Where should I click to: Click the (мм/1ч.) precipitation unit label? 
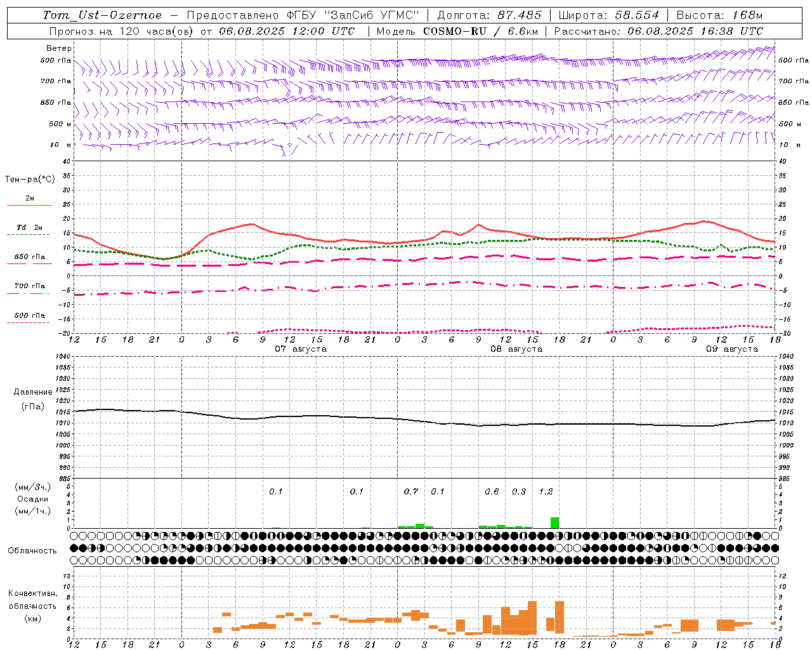pos(33,511)
